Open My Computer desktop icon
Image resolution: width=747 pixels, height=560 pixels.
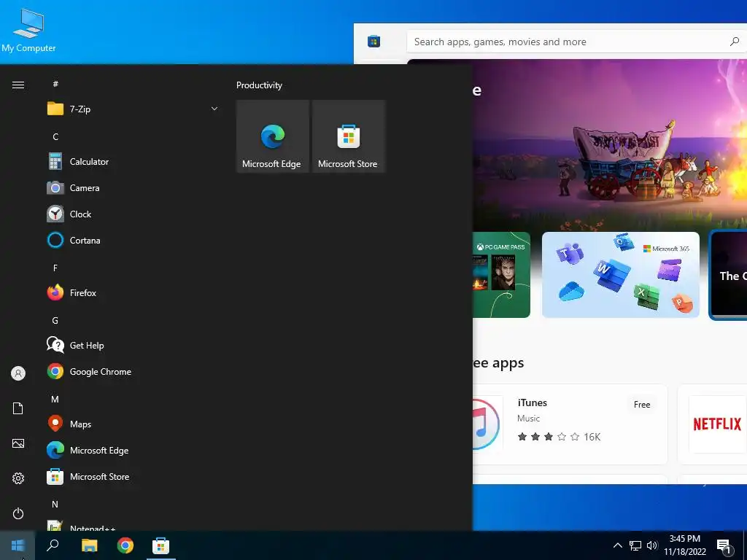[28, 31]
